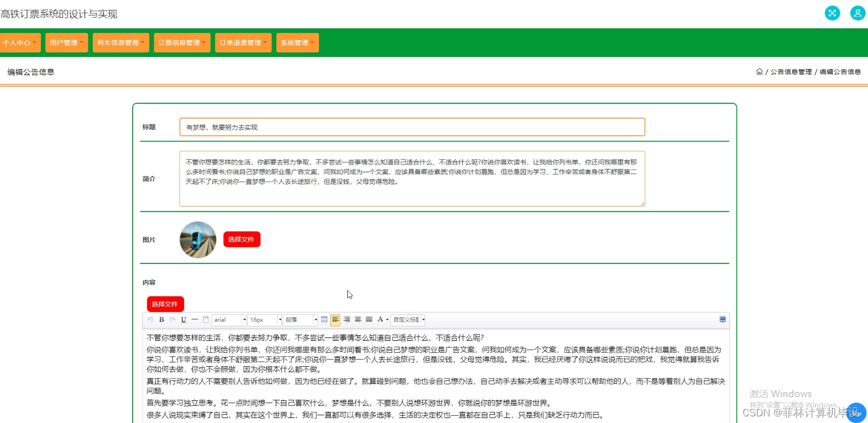The width and height of the screenshot is (868, 423).
Task: Click the 内容 field label
Action: click(149, 282)
